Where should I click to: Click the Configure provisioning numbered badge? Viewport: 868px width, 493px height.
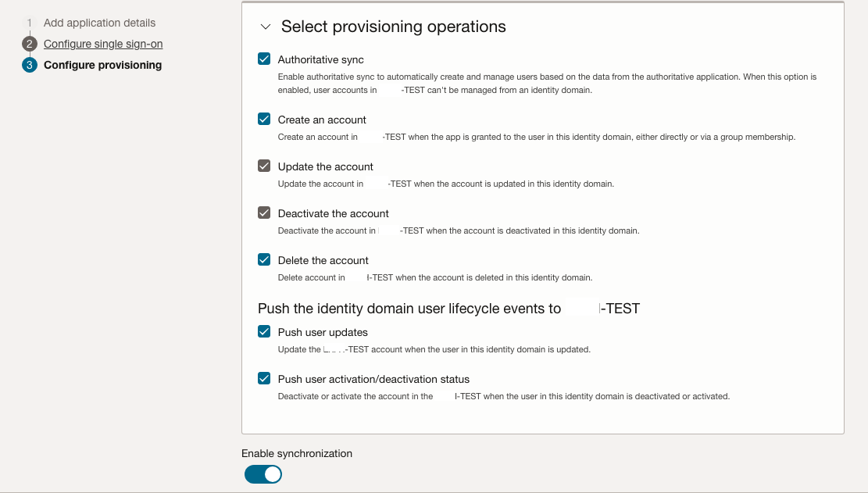tap(30, 65)
